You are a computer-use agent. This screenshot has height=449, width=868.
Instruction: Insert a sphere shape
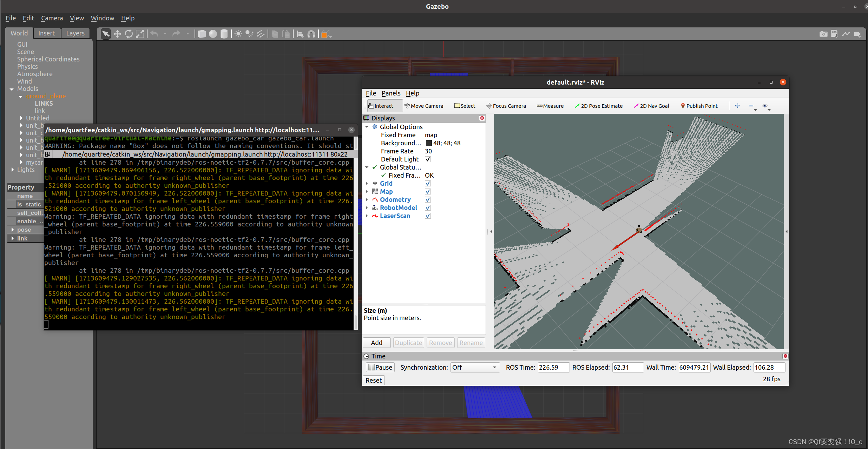(x=213, y=34)
